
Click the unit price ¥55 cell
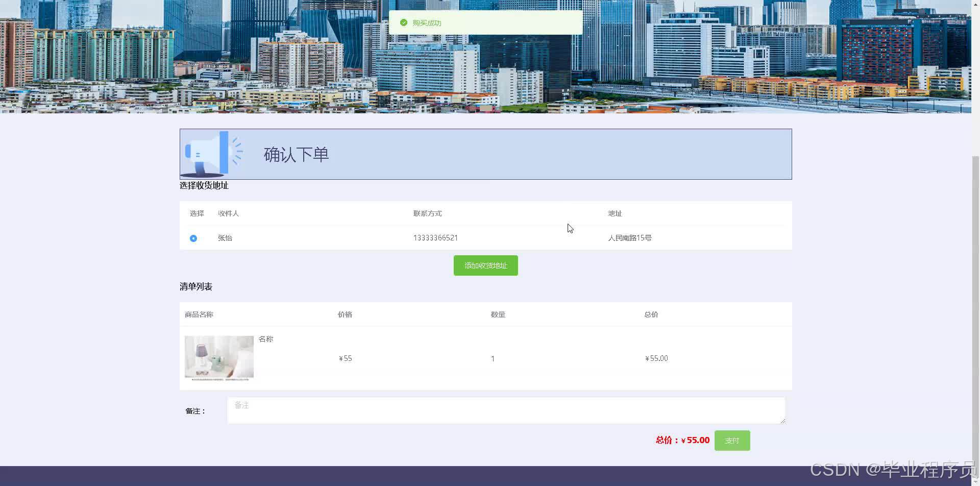click(346, 358)
